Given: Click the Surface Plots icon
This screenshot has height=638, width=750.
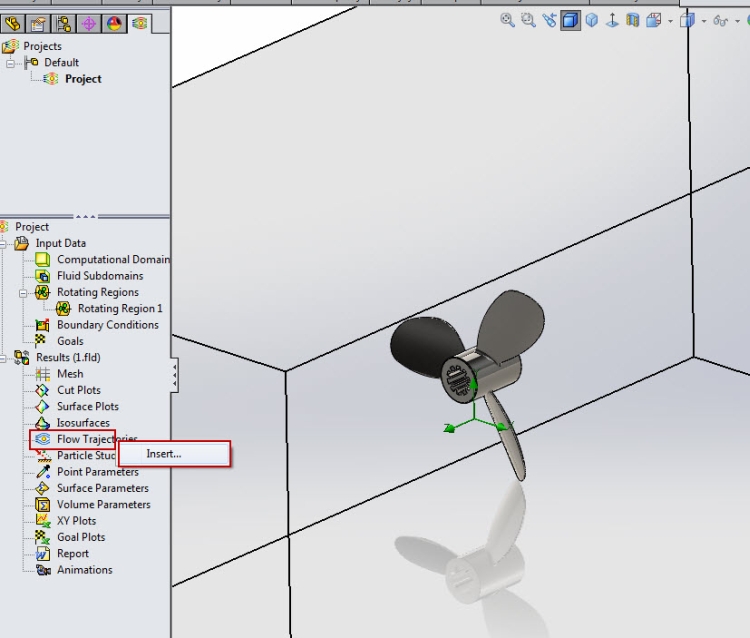Looking at the screenshot, I should click(x=42, y=406).
